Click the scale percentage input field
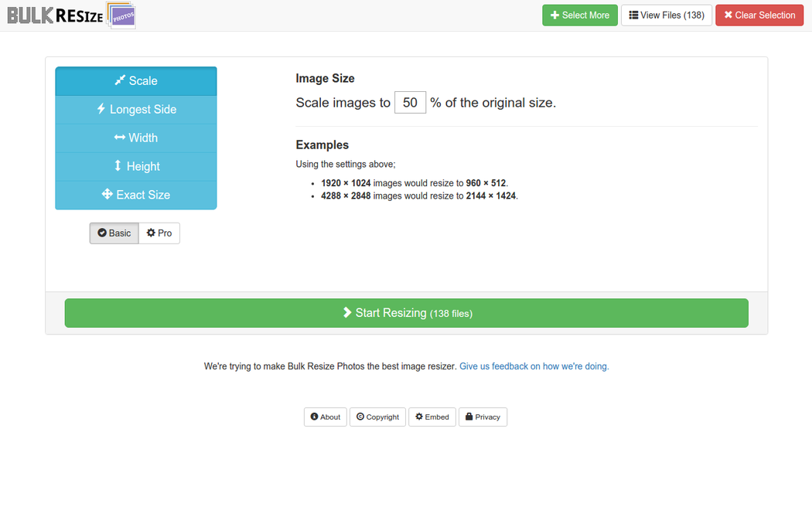 pos(410,103)
